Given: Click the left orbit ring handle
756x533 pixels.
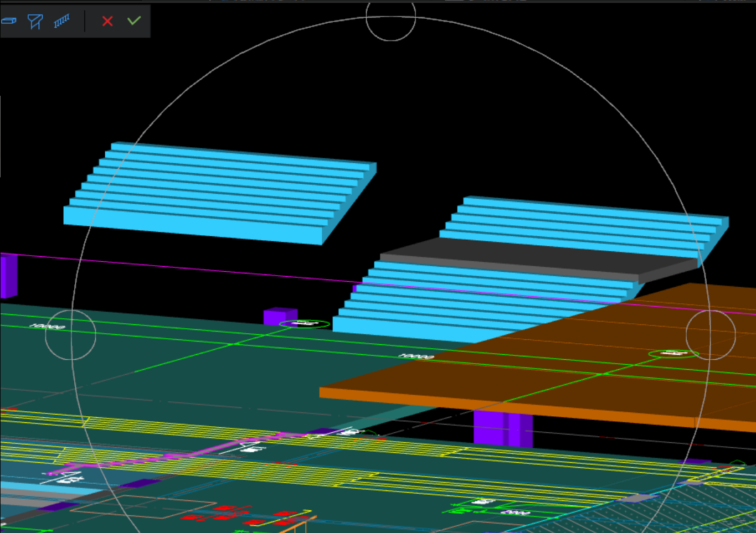Looking at the screenshot, I should [x=70, y=335].
